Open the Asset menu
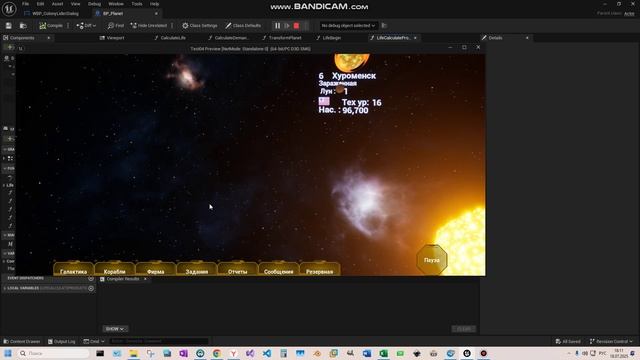640x360 pixels. tap(57, 4)
